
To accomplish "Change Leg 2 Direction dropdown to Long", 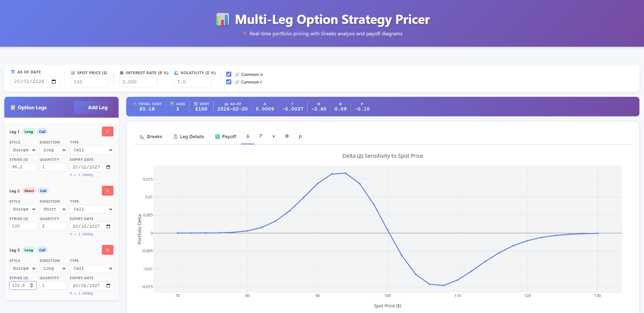I will (53, 209).
